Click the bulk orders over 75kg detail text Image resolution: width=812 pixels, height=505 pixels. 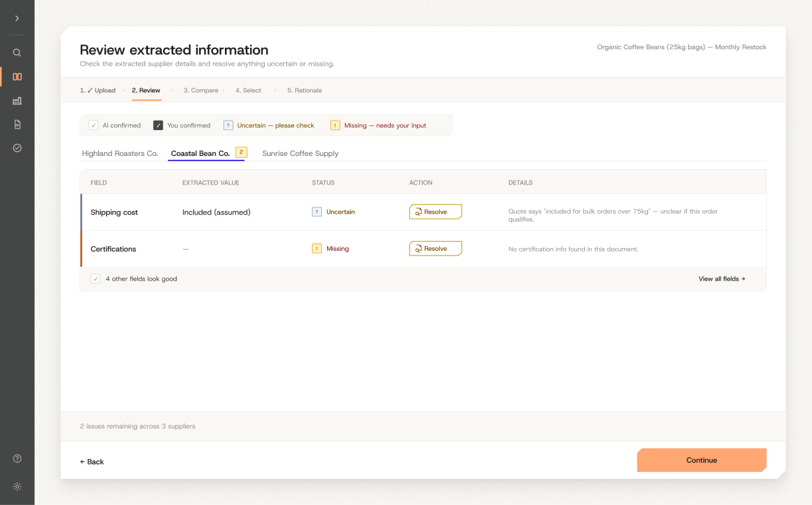pyautogui.click(x=613, y=215)
